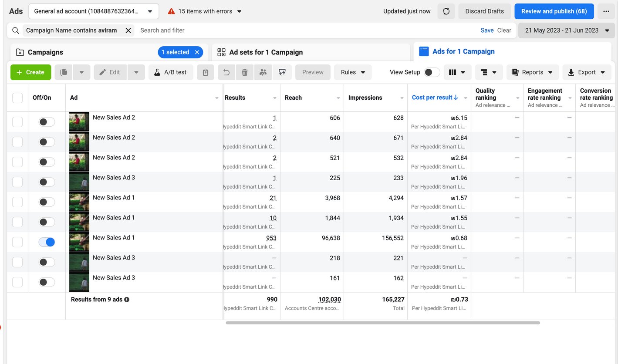Click the audience people icon
This screenshot has width=618, height=364.
tap(263, 72)
